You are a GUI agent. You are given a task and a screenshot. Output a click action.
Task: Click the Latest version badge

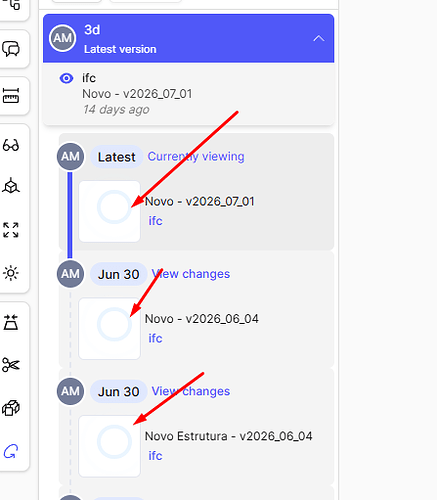coord(117,157)
